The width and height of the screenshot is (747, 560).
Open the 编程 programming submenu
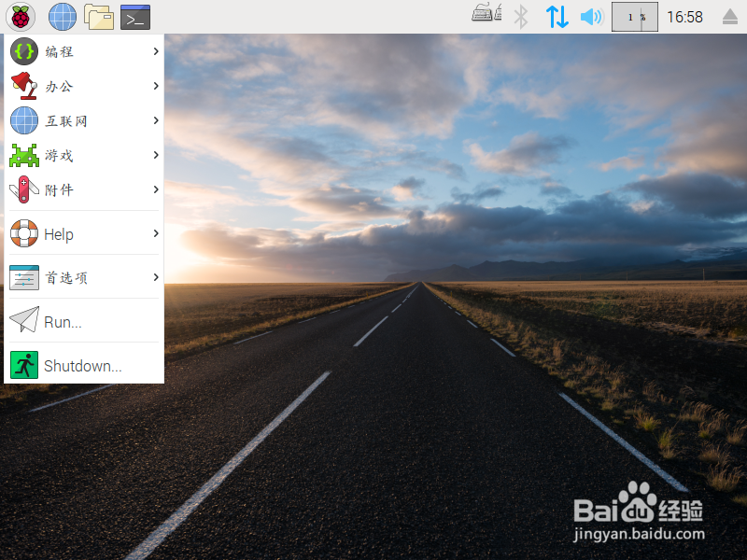pyautogui.click(x=84, y=51)
